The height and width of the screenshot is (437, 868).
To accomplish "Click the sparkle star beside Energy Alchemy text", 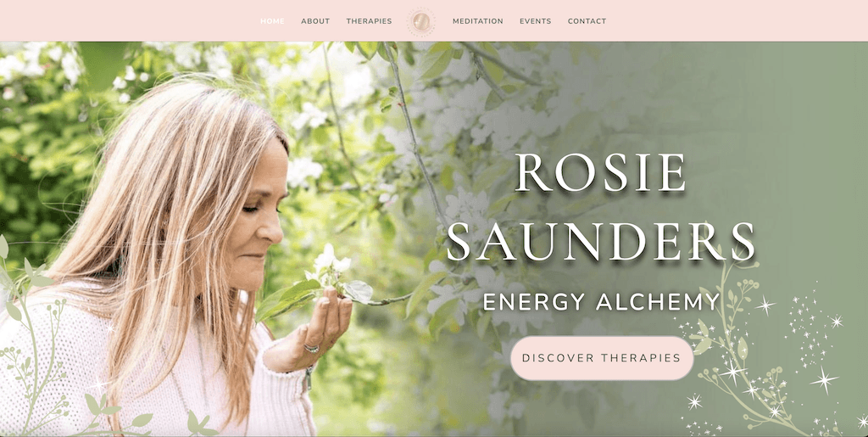I will pos(766,304).
